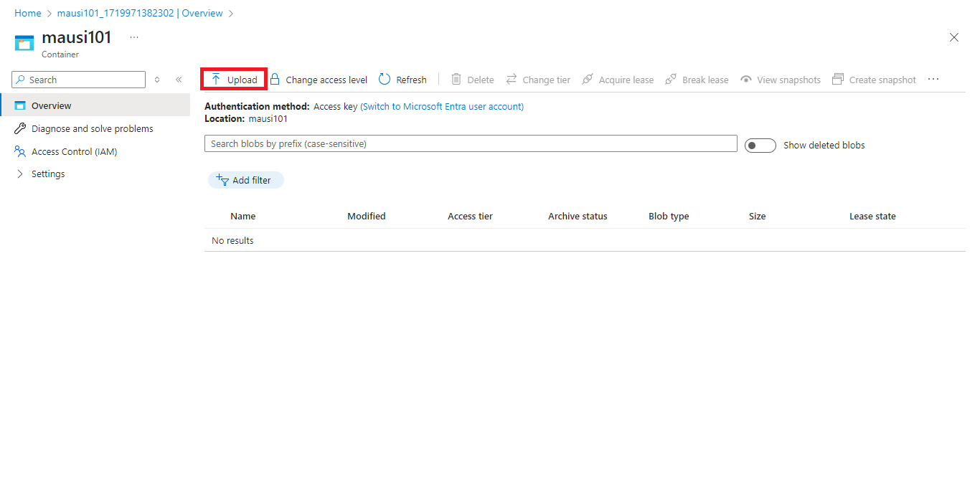This screenshot has height=479, width=980.
Task: Click the magnifier icon in sidebar search
Action: [x=21, y=80]
